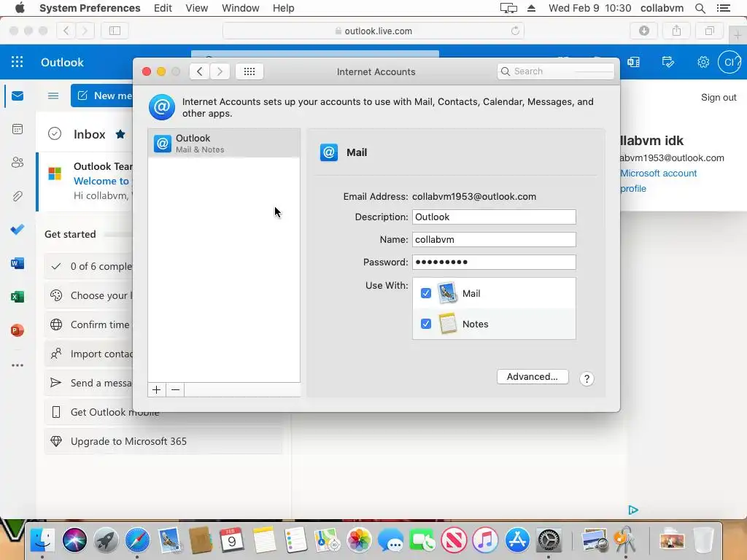Open the System Preferences menu
Viewport: 747px width, 560px height.
90,8
